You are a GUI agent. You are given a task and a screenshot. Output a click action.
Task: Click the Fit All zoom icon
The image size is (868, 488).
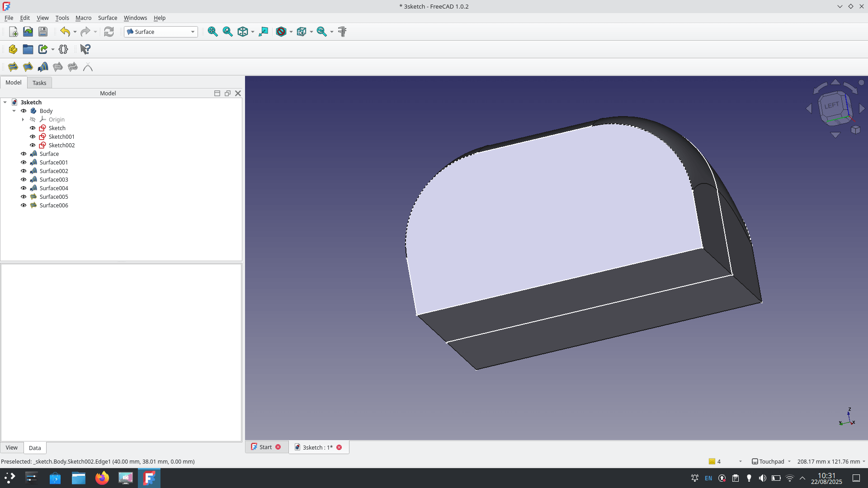point(212,32)
